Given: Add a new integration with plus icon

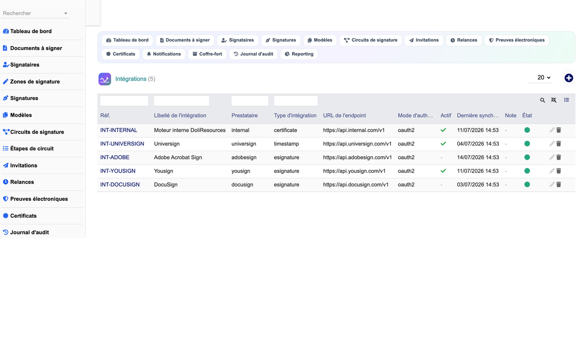Looking at the screenshot, I should [568, 78].
